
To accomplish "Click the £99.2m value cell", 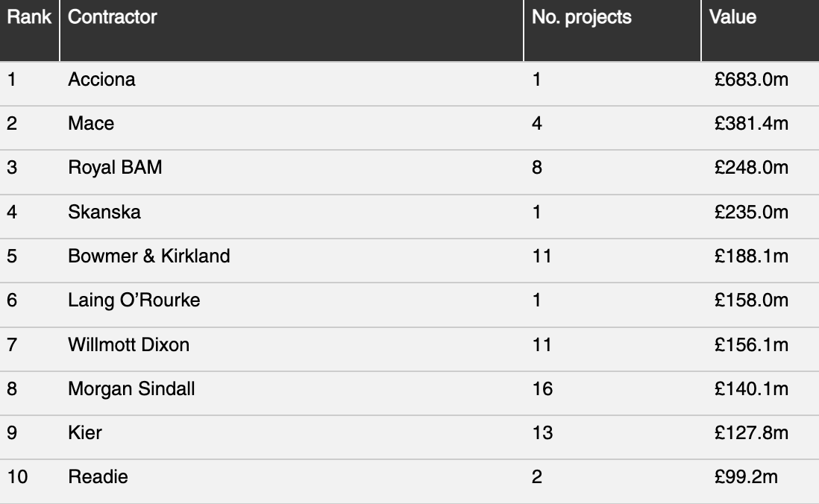I will (746, 476).
